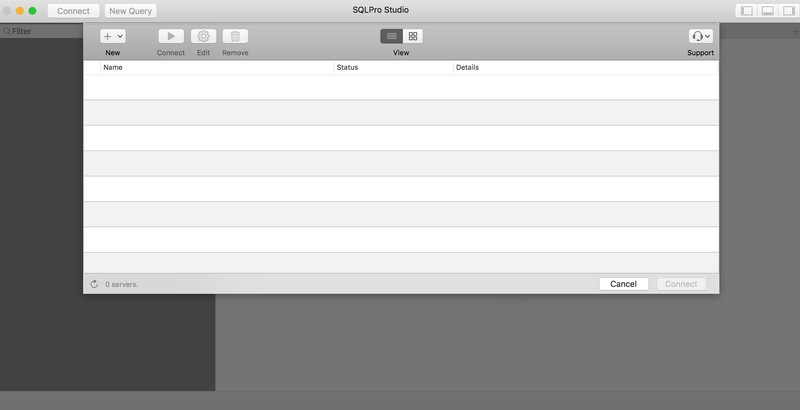Viewport: 800px width, 410px height.
Task: Sort by the Name column header
Action: point(217,67)
